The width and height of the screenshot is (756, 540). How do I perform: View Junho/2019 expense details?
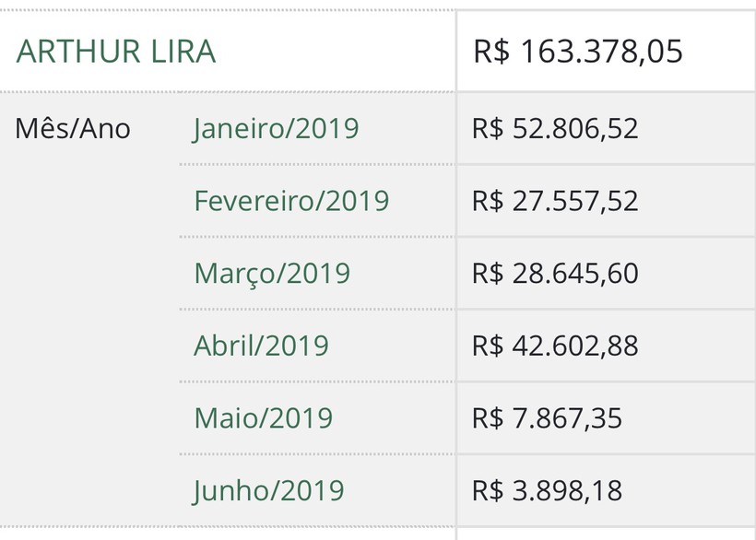coord(268,490)
